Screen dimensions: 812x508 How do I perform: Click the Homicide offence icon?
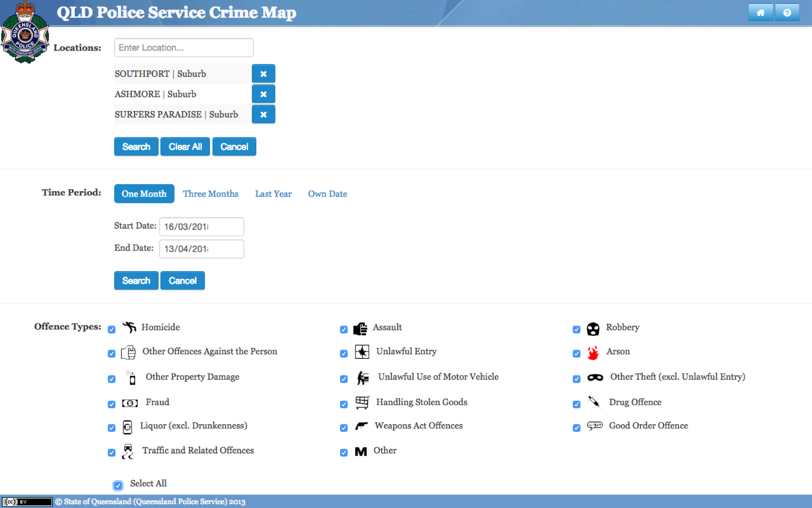coord(129,327)
